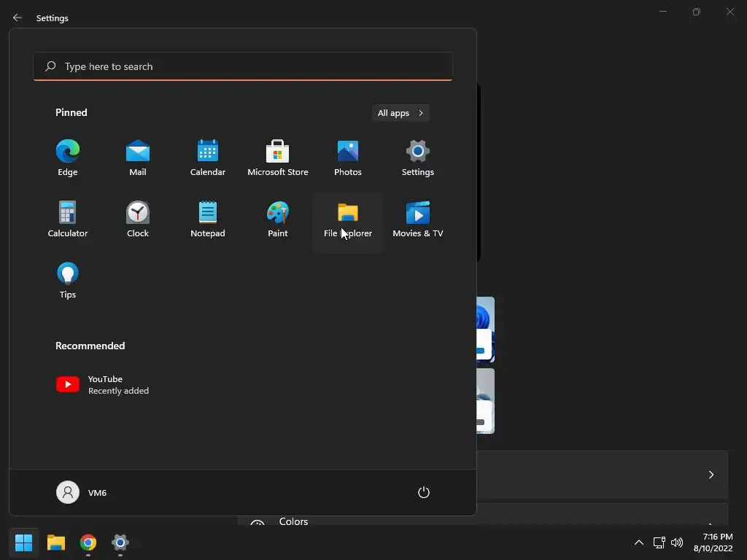The image size is (747, 560).
Task: Launch Notepad from the Start menu
Action: pyautogui.click(x=208, y=219)
